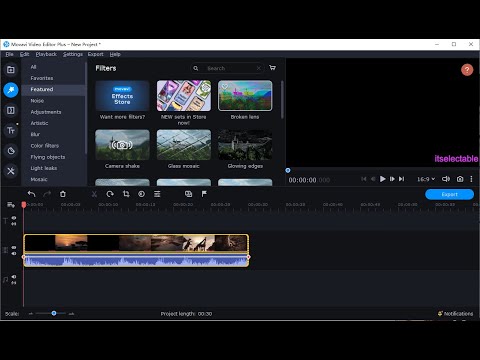
Task: Toggle the title track link icon
Action: pyautogui.click(x=14, y=224)
